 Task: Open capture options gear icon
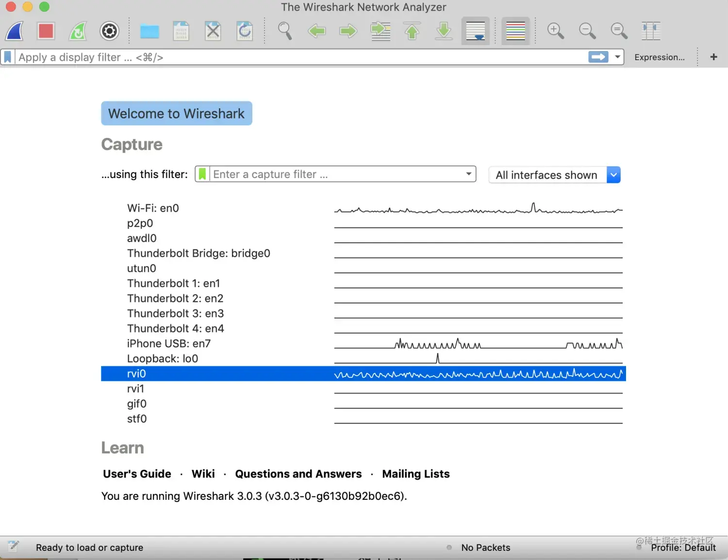pyautogui.click(x=109, y=31)
